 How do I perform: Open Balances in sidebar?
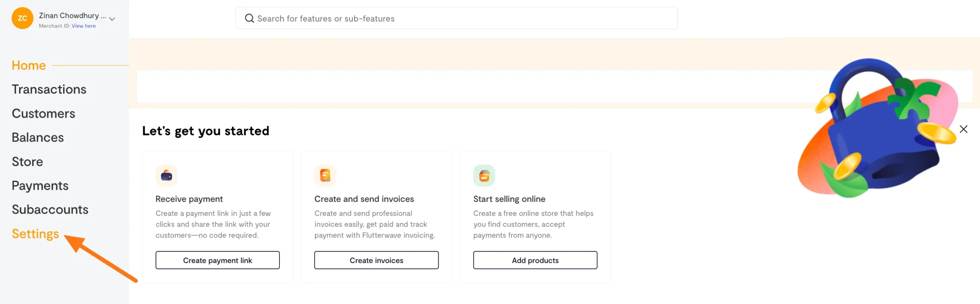click(38, 137)
